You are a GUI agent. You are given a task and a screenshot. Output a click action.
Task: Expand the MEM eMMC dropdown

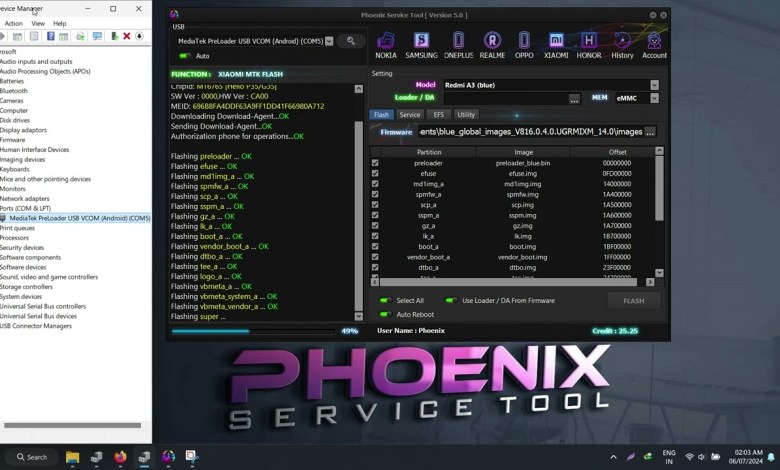pyautogui.click(x=655, y=99)
